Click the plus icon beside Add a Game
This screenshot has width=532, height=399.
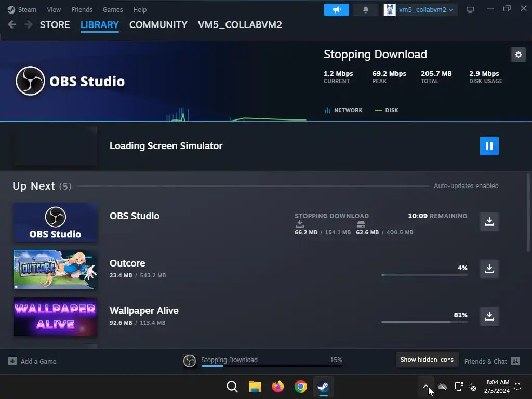(12, 362)
